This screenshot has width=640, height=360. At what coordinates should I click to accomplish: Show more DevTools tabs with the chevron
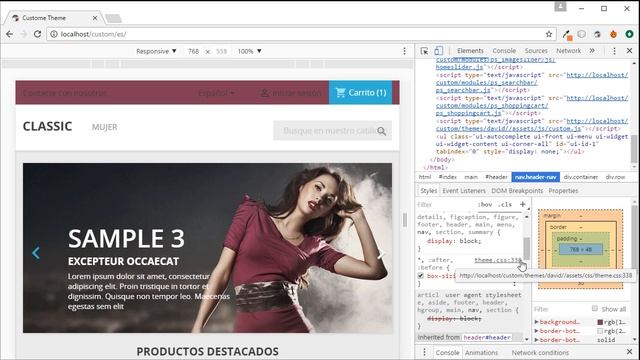tap(592, 51)
